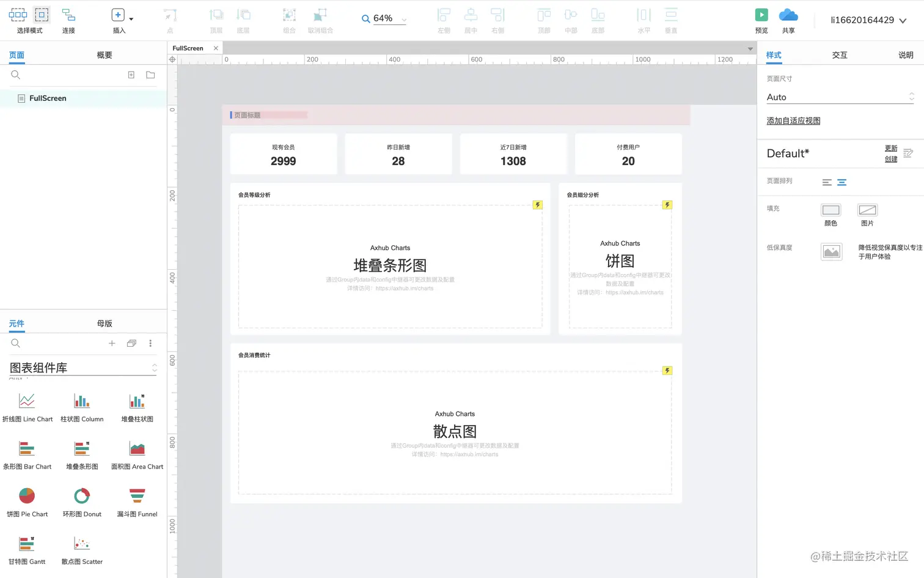Switch to the Outline (概要) tab
This screenshot has height=578, width=924.
105,55
